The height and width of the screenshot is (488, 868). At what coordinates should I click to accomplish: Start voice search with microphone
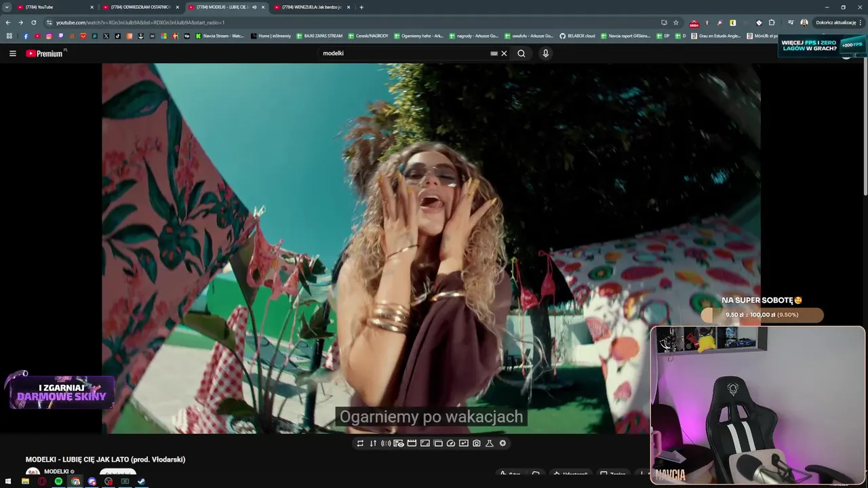(545, 53)
